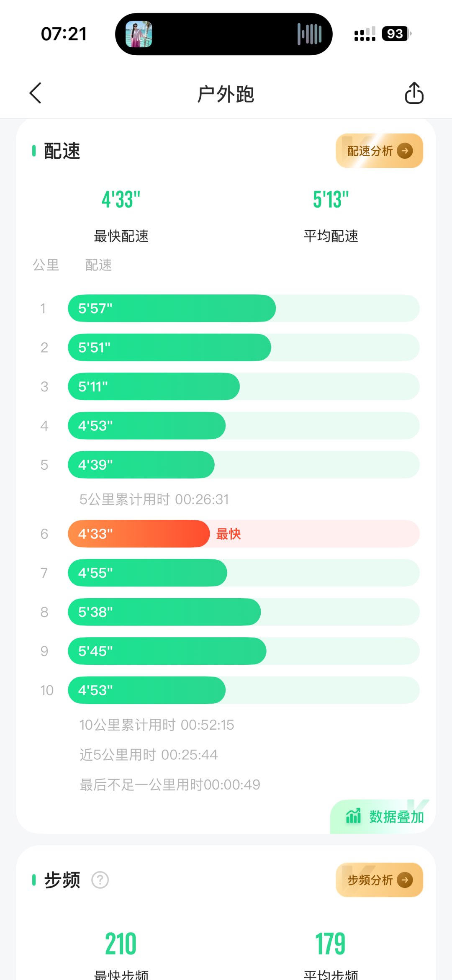Image resolution: width=452 pixels, height=980 pixels.
Task: Select the fastest kilometer 6 bar 4'33"
Action: pos(139,534)
